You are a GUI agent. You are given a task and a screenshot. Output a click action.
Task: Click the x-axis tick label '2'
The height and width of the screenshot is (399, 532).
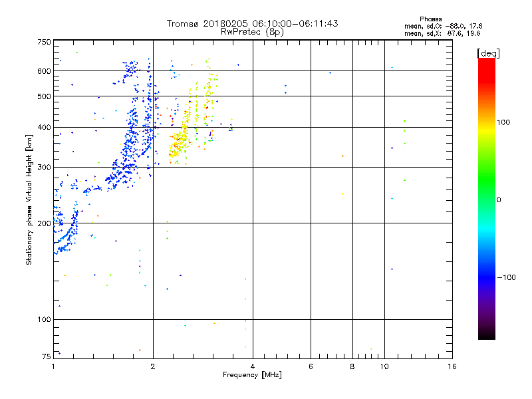(x=153, y=366)
